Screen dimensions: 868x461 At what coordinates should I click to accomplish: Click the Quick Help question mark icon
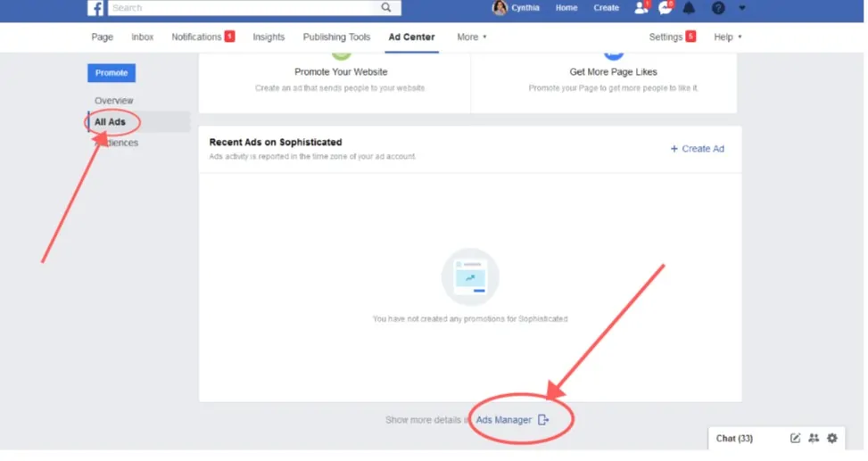(718, 8)
